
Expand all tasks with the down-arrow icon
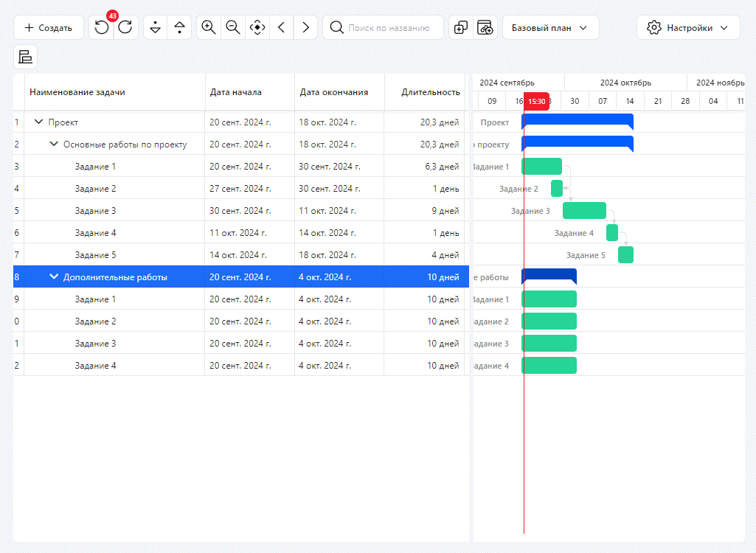pos(155,27)
